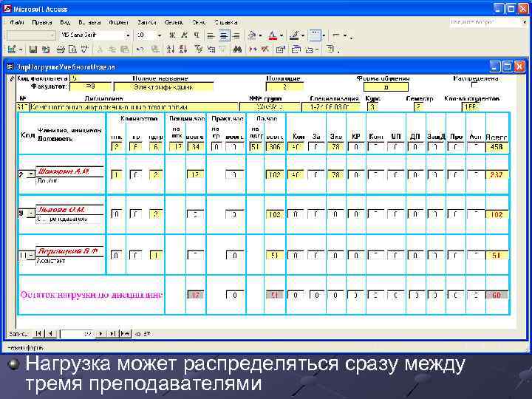Expand the font color arrow
Viewport: 532px width, 399px height.
pos(282,35)
